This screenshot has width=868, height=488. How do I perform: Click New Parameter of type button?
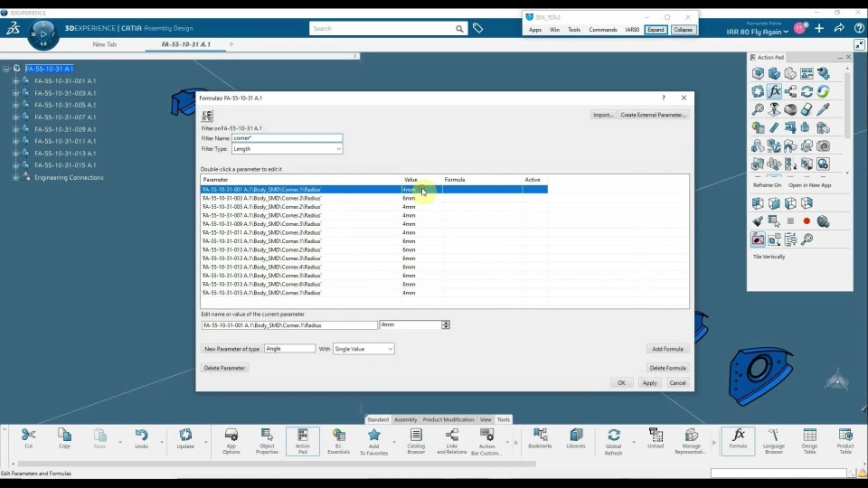(231, 349)
